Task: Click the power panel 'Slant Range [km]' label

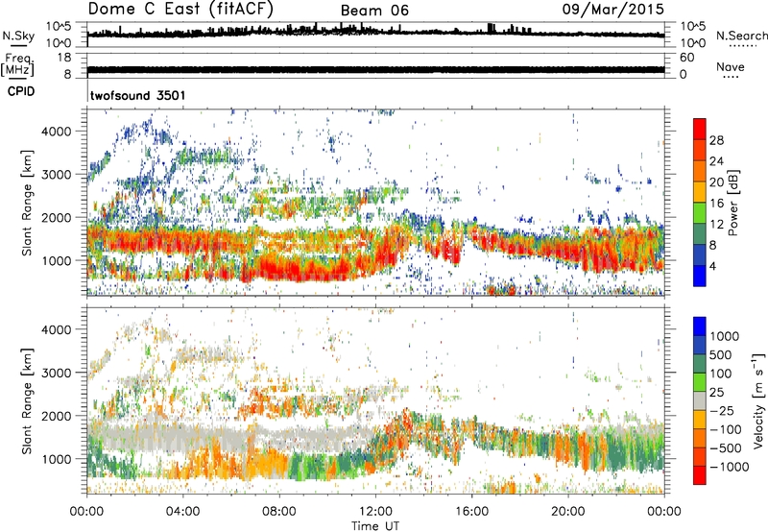Action: (27, 203)
